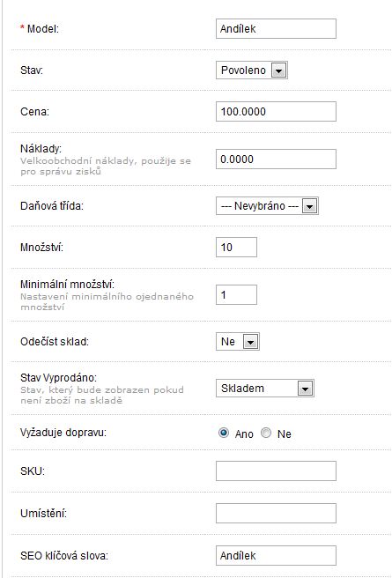Click the empty SKU field
This screenshot has height=578, width=392.
(x=276, y=471)
